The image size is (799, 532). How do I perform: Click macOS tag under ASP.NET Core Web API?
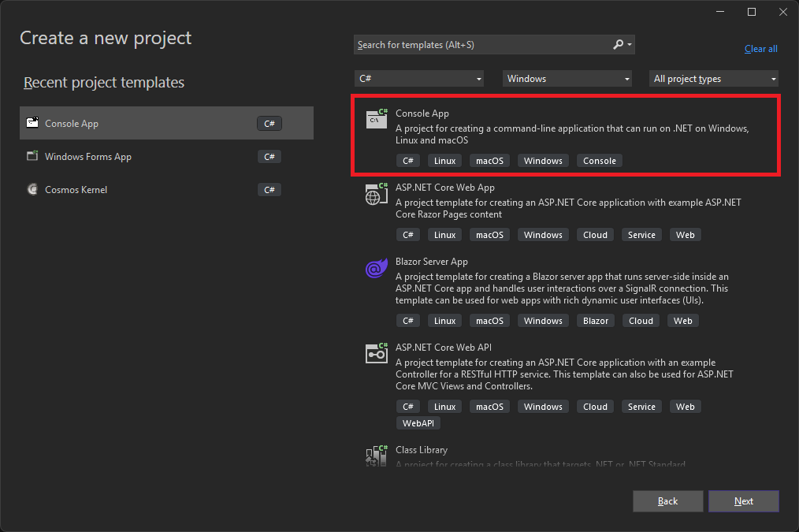(489, 407)
